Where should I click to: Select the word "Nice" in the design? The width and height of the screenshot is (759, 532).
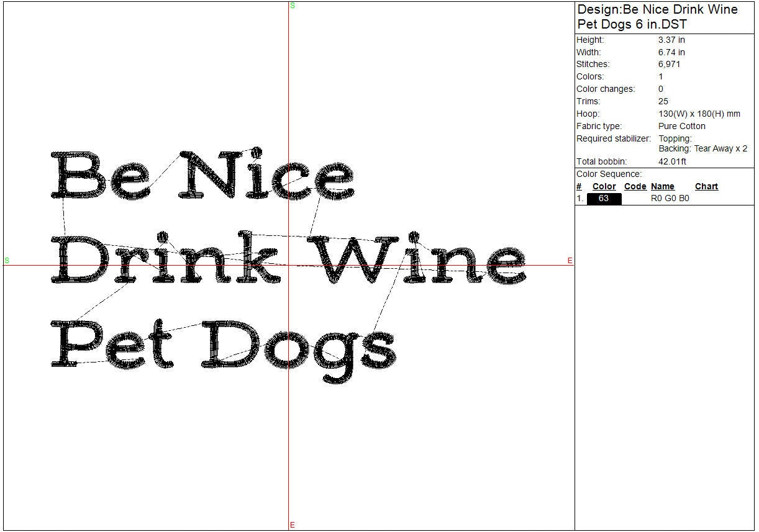(267, 176)
